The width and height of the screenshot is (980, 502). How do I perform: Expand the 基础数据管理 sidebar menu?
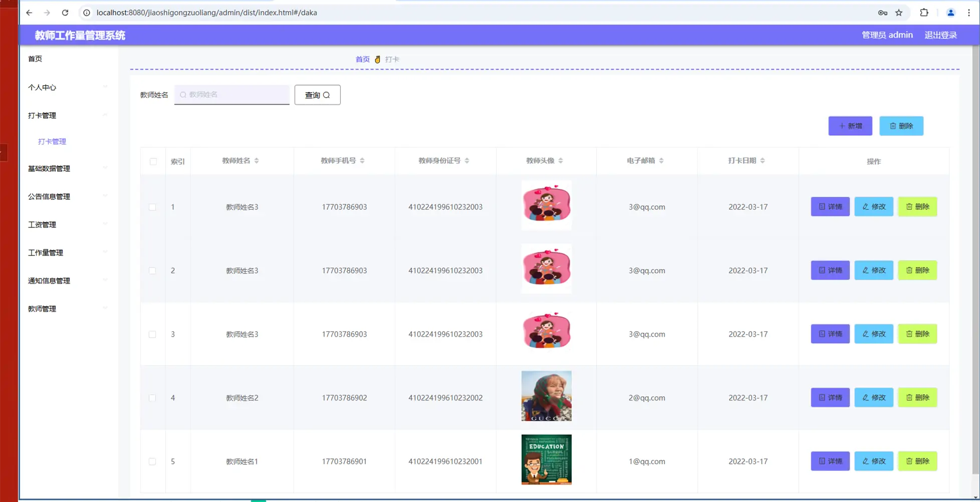pyautogui.click(x=68, y=168)
